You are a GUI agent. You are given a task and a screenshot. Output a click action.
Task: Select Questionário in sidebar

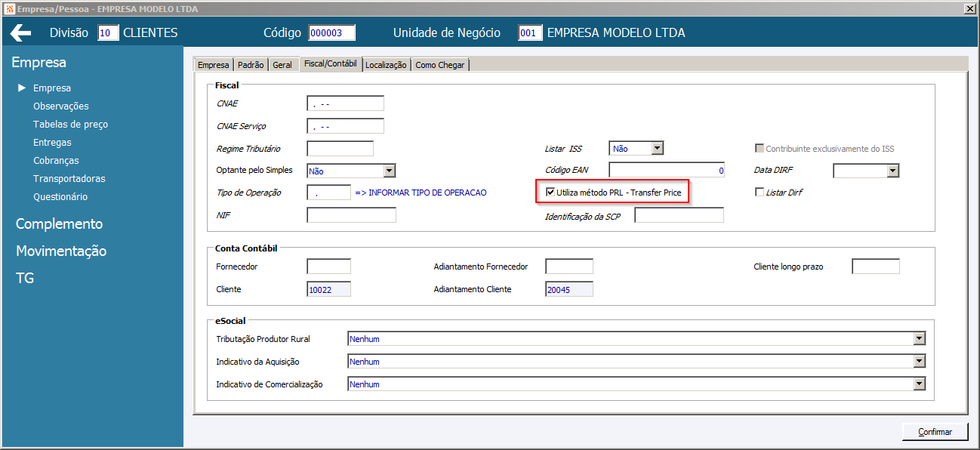[60, 196]
